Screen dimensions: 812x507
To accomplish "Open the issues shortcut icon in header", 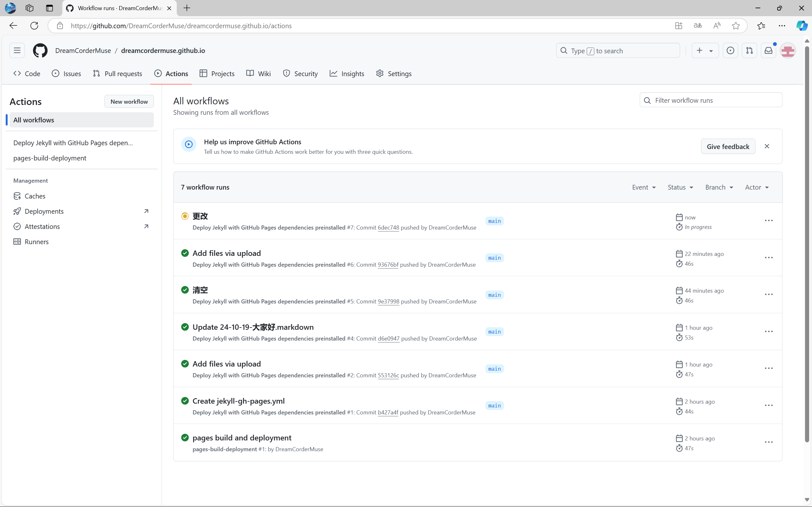I will [x=730, y=51].
